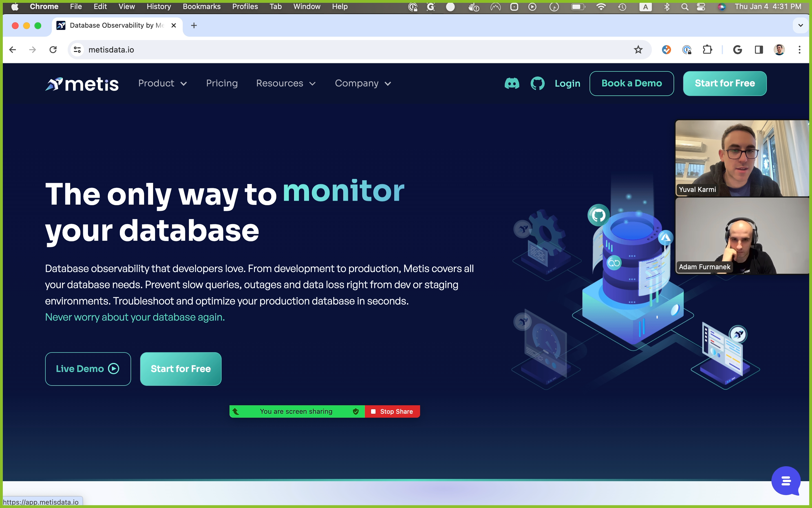The width and height of the screenshot is (812, 508).
Task: Click Adam Furmanek's video thumbnail
Action: point(742,236)
